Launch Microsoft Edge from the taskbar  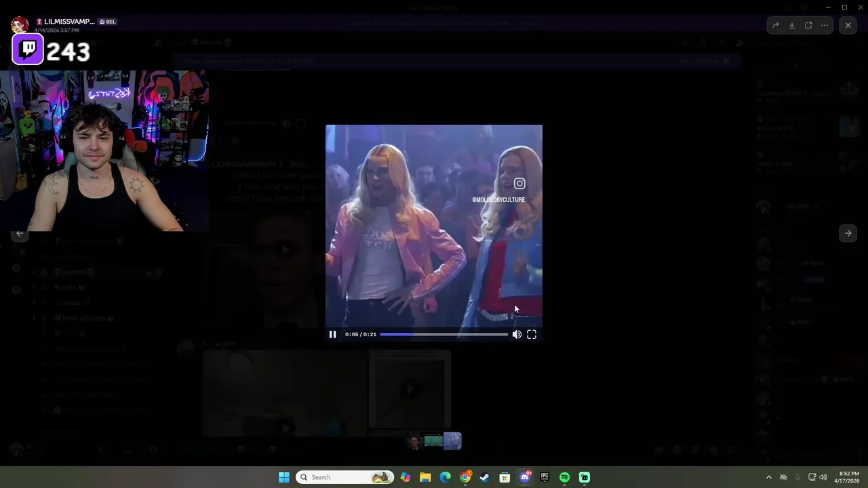pyautogui.click(x=445, y=477)
